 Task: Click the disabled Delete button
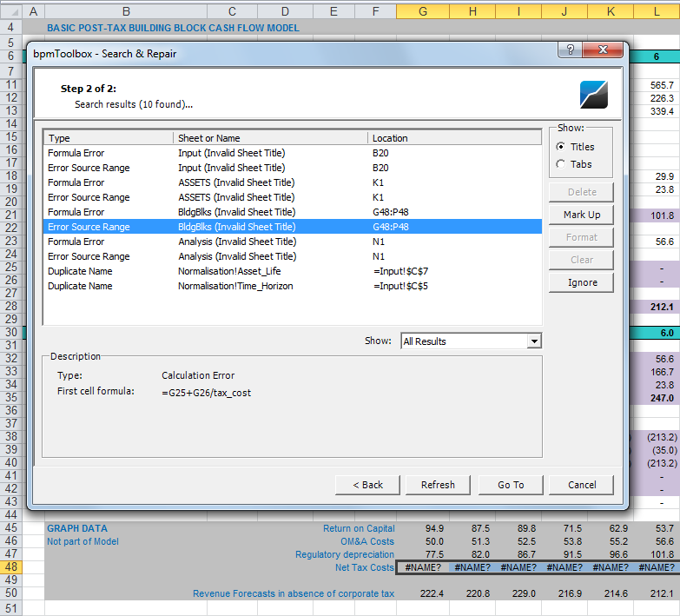point(581,192)
